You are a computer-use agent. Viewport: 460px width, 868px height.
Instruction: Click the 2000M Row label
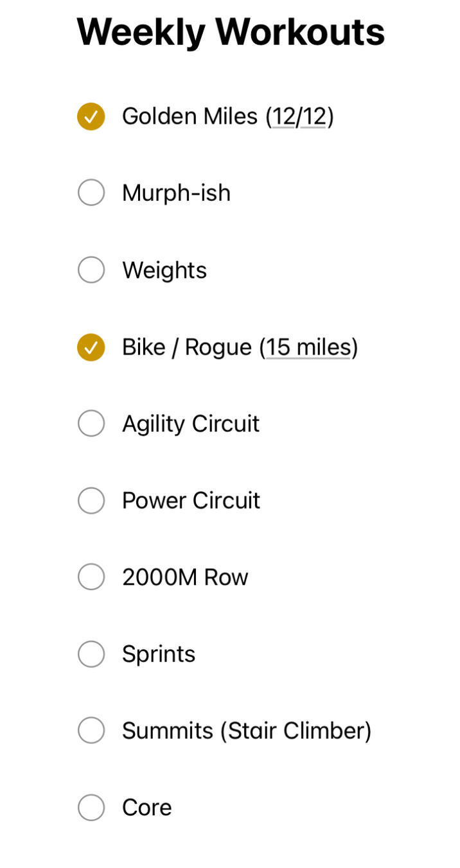point(185,577)
